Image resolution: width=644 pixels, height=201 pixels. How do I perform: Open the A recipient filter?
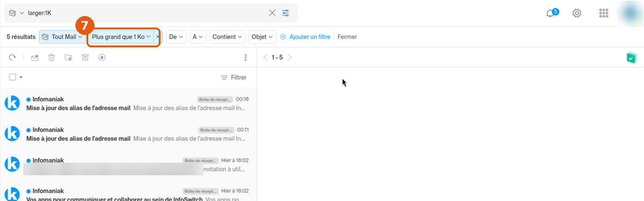[x=198, y=37]
